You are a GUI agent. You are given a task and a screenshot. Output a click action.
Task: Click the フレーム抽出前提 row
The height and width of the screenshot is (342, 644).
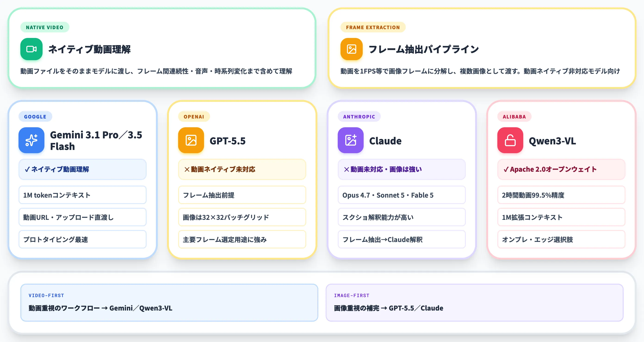pyautogui.click(x=242, y=195)
